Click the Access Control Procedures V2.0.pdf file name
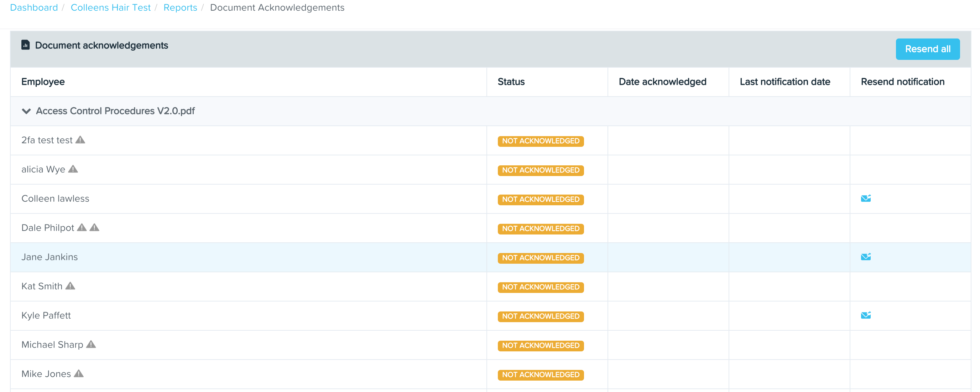 115,111
